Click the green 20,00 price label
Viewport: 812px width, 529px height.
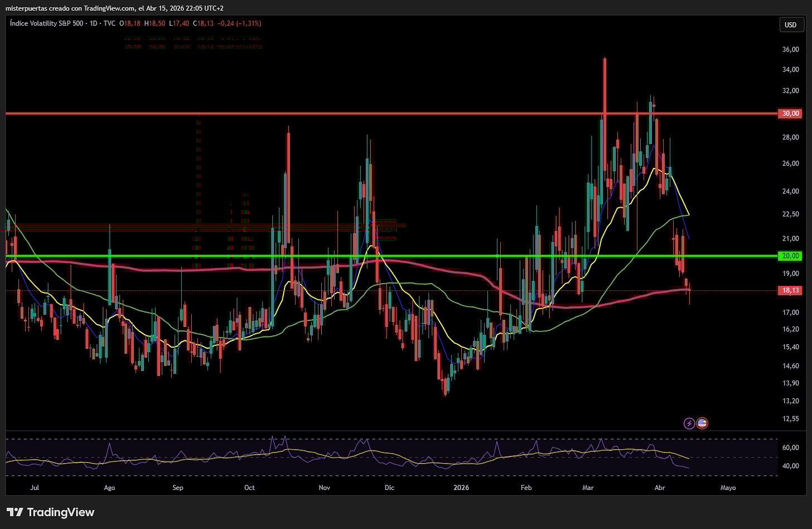(790, 256)
